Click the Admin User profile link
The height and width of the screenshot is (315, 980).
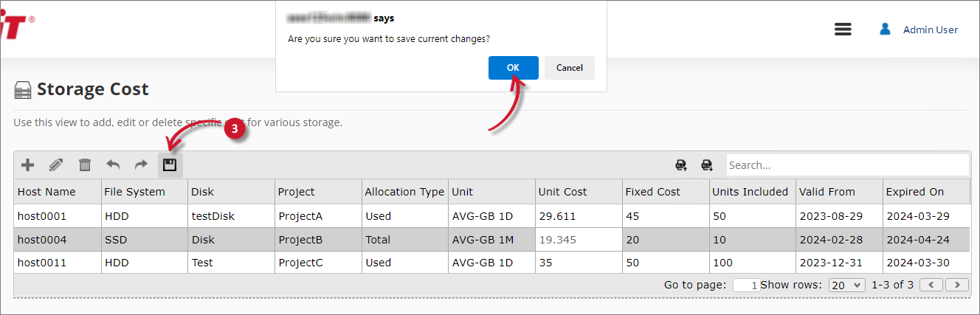pos(930,30)
